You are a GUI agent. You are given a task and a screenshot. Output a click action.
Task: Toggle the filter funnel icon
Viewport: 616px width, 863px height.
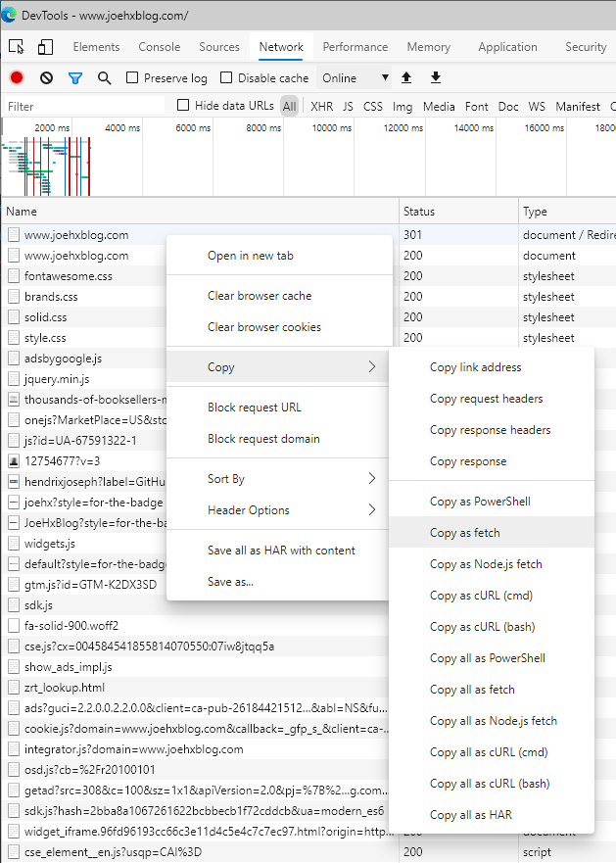pos(75,78)
